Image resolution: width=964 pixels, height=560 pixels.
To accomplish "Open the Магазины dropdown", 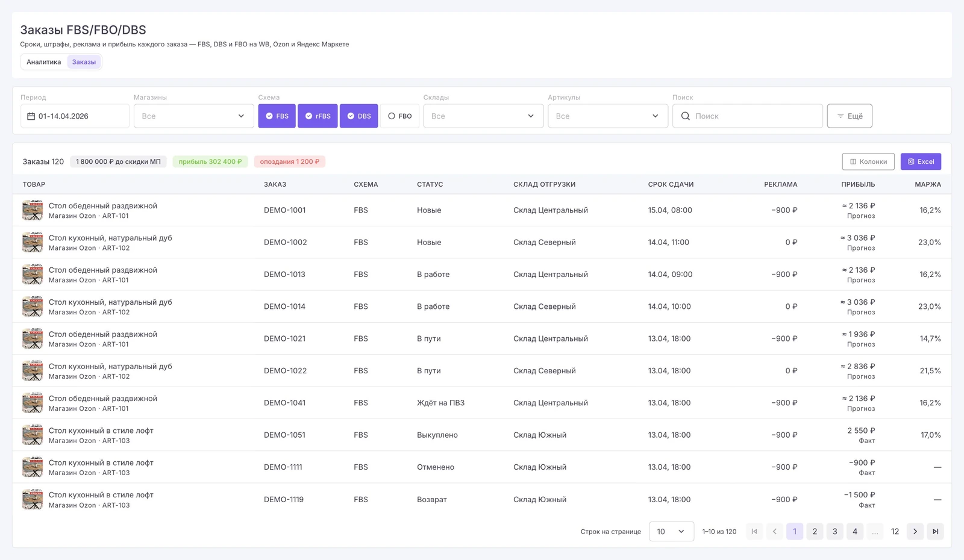I will pos(193,116).
